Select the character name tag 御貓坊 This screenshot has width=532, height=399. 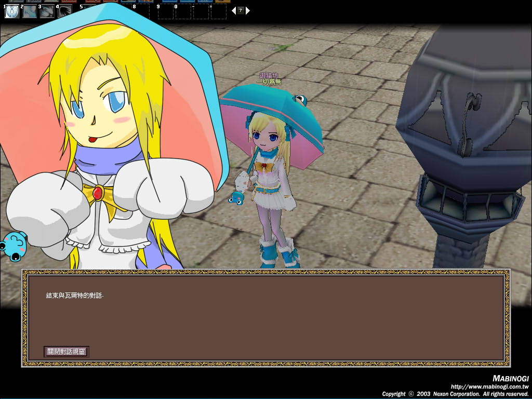[x=269, y=76]
